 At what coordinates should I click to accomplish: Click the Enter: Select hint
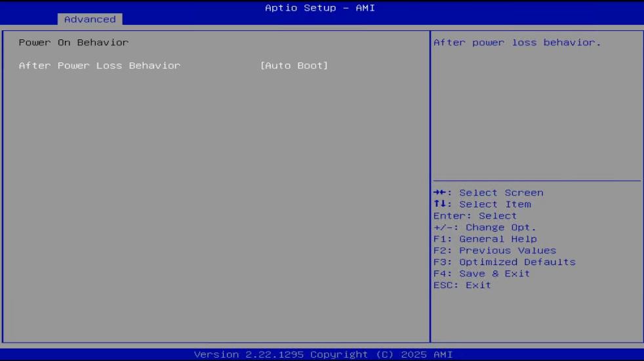point(475,215)
